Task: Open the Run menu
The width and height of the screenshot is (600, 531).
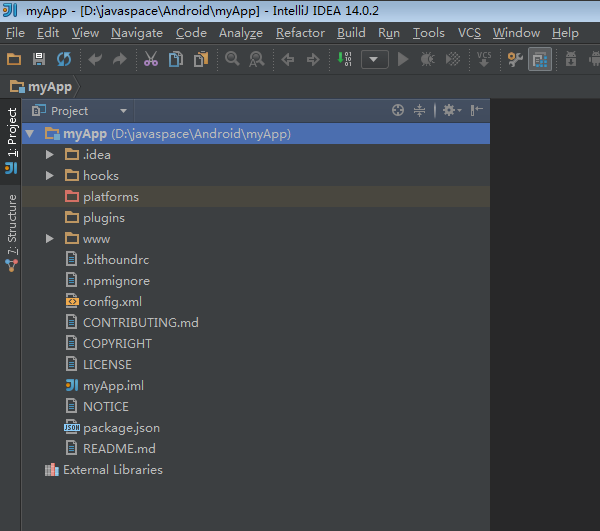Action: (x=389, y=33)
